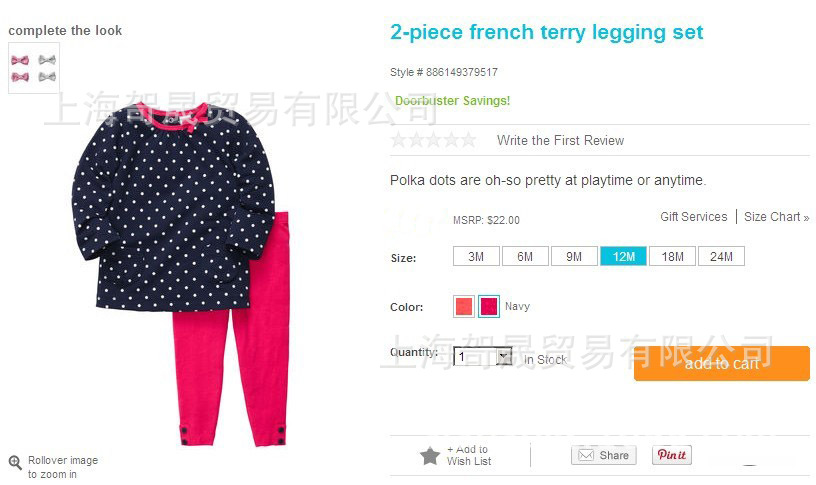The image size is (816, 485).
Task: Select size 6M
Action: (x=525, y=257)
